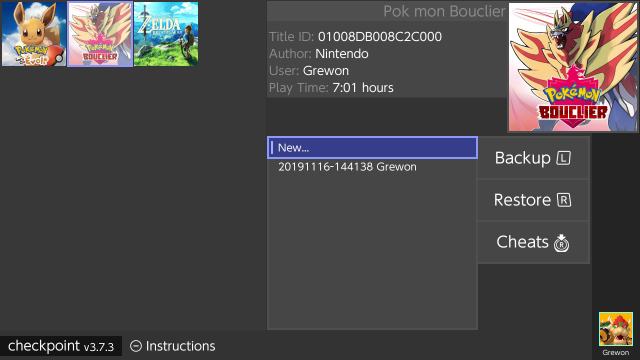Click the Backup button
Viewport: 640px width, 360px height.
click(533, 158)
